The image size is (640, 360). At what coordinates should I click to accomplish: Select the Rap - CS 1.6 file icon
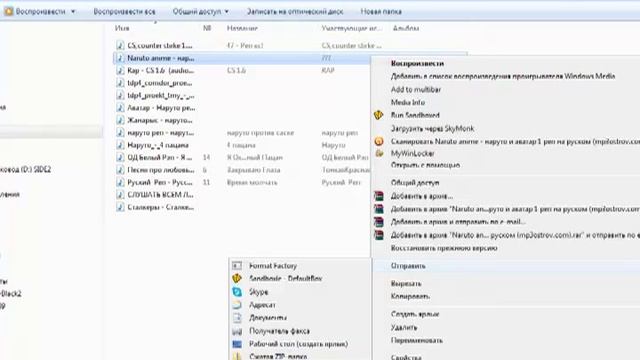pyautogui.click(x=120, y=70)
